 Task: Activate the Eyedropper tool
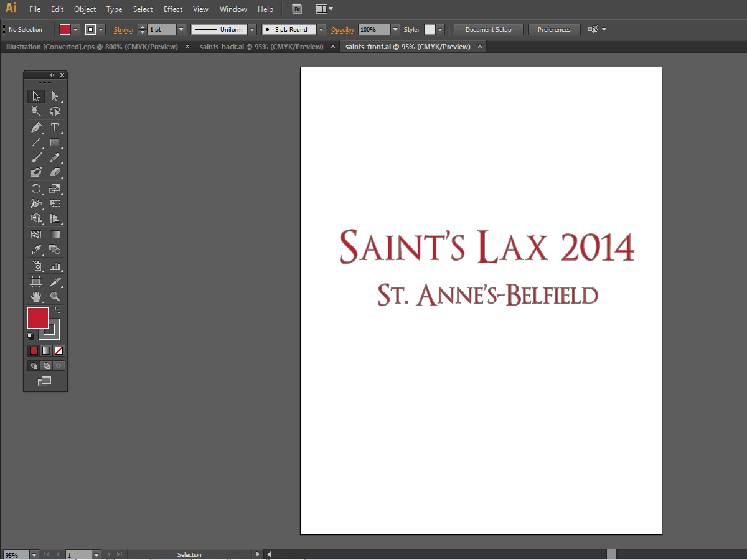pyautogui.click(x=36, y=250)
